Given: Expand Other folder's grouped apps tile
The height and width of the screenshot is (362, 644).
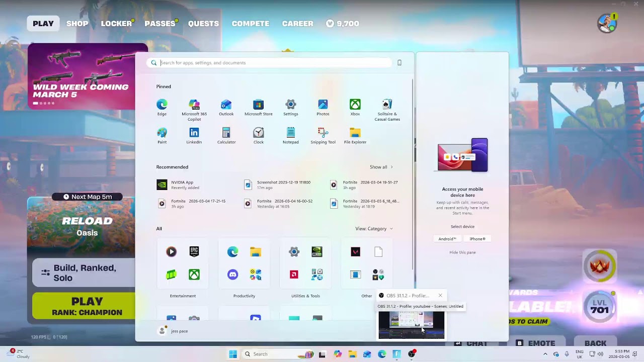Looking at the screenshot, I should tap(378, 275).
